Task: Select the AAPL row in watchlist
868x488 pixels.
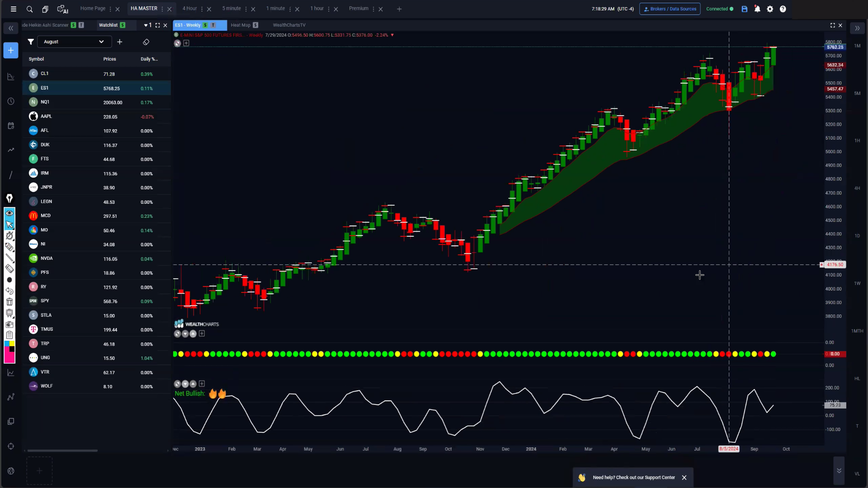Action: coord(97,117)
